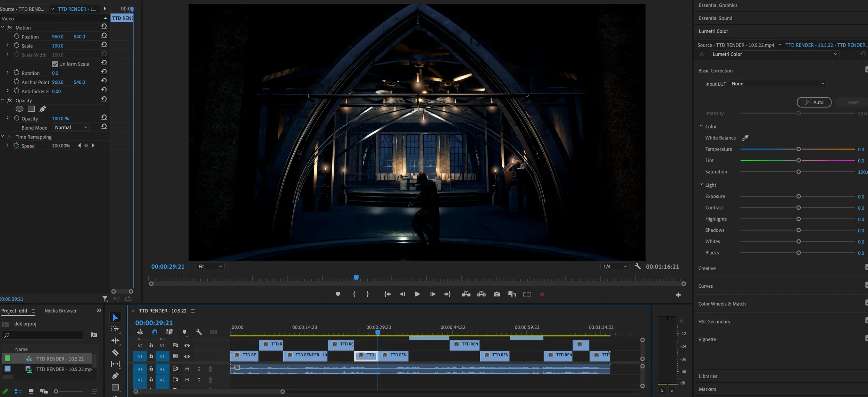This screenshot has height=397, width=868.
Task: Toggle V2 track output eye
Action: [187, 346]
